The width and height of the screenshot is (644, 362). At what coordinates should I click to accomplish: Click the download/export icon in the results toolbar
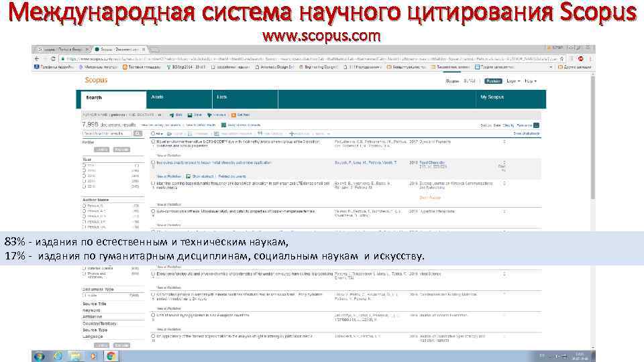tap(169, 134)
